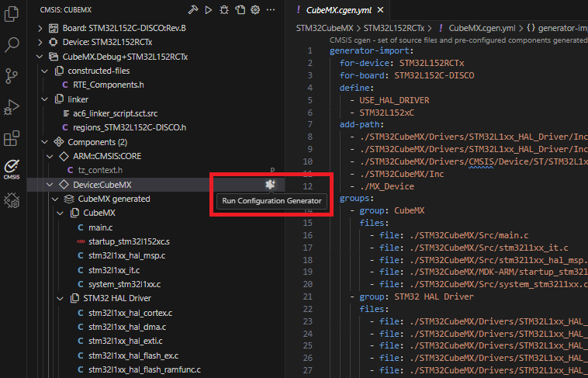Image resolution: width=588 pixels, height=378 pixels.
Task: Click the for-device key on line 2
Action: (364, 63)
